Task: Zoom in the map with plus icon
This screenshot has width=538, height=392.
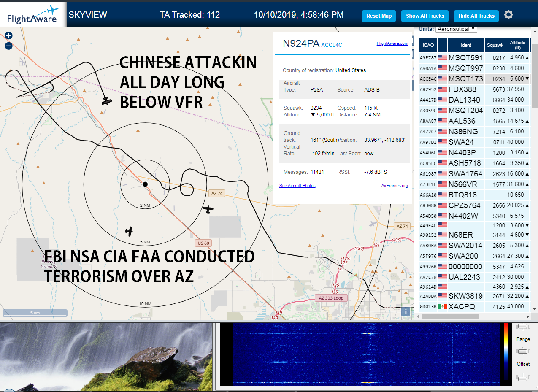Action: coord(8,36)
